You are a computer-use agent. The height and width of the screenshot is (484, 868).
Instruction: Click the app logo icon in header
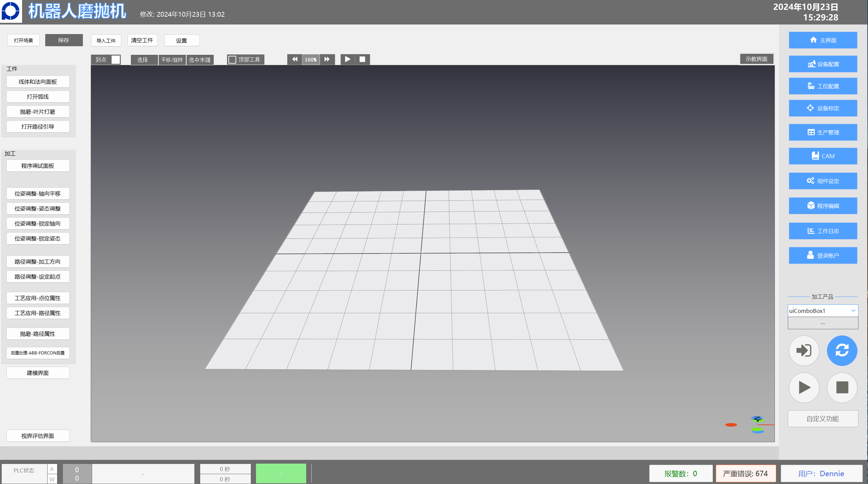[11, 11]
